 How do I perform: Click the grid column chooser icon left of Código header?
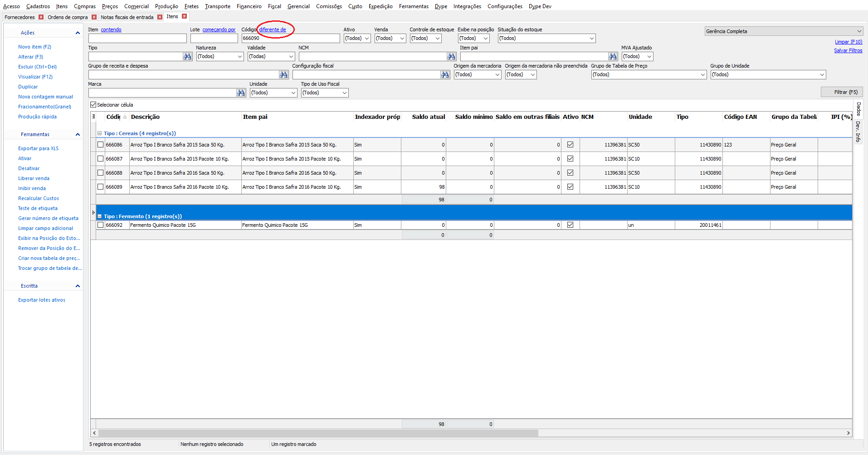point(93,117)
